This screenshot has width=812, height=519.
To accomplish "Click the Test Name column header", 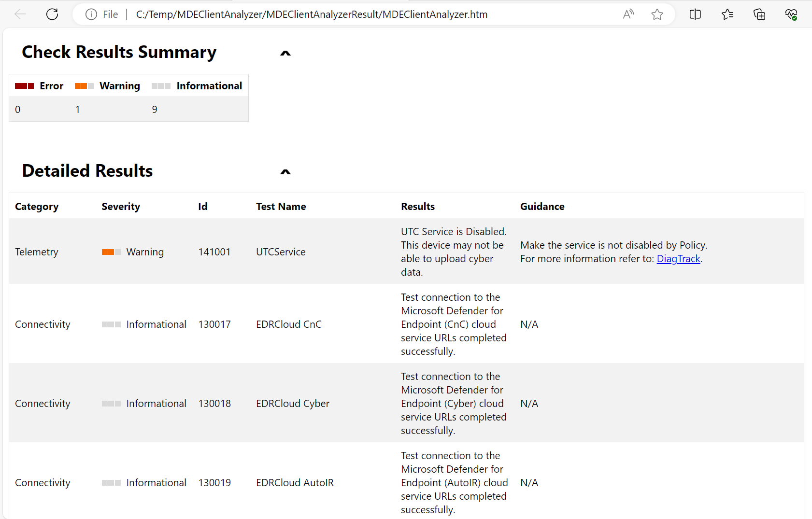I will [281, 207].
